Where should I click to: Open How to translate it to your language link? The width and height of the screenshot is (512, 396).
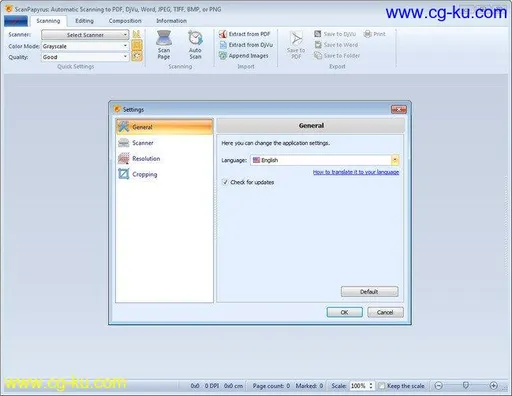[356, 172]
